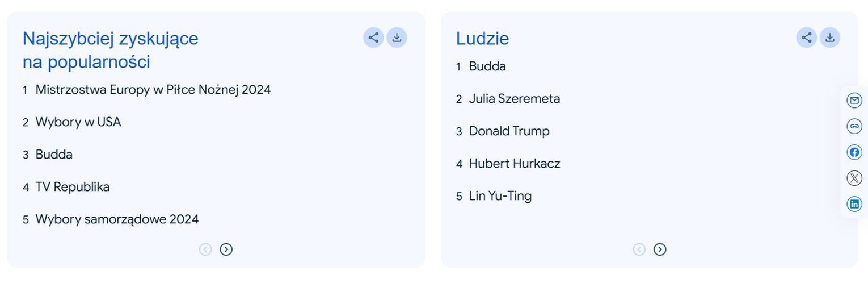Open 'Mistrzostwa Europy w Piłce Nożnej 2024'
Viewport: 868px width, 283px height.
coord(153,90)
